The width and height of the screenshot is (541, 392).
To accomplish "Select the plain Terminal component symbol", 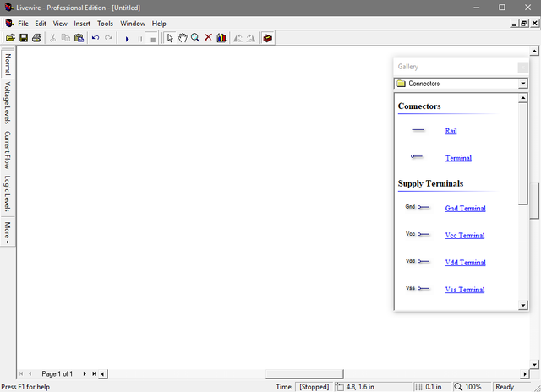I will (x=417, y=156).
